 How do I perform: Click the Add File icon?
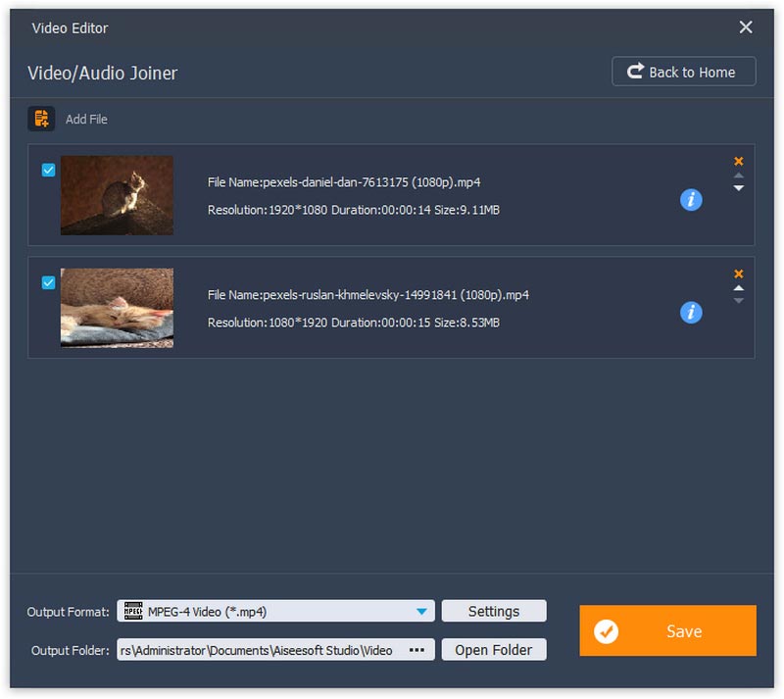click(41, 119)
